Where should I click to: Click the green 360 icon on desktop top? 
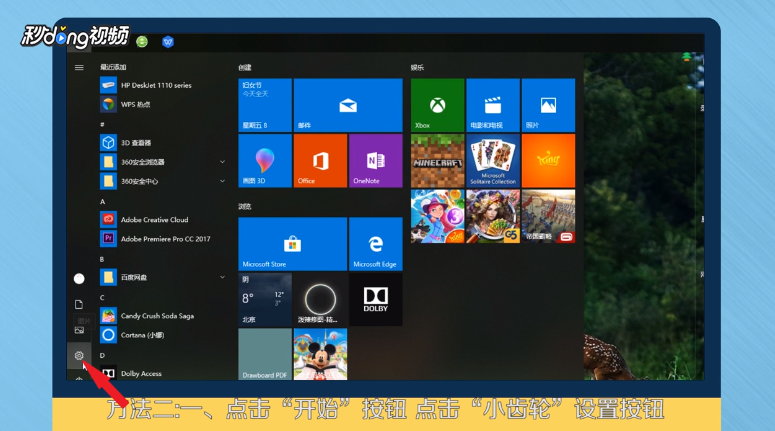coord(142,42)
